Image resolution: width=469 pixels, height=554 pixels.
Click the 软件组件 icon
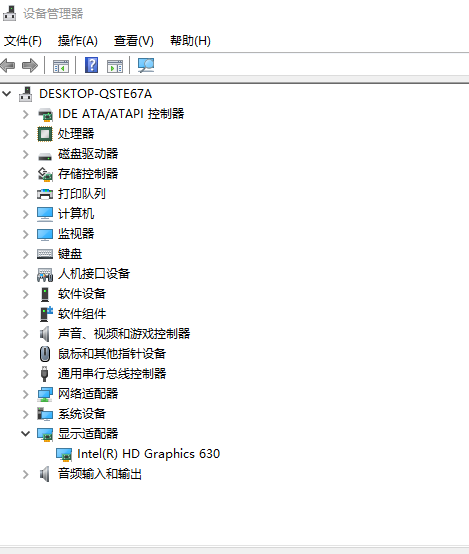coord(46,314)
